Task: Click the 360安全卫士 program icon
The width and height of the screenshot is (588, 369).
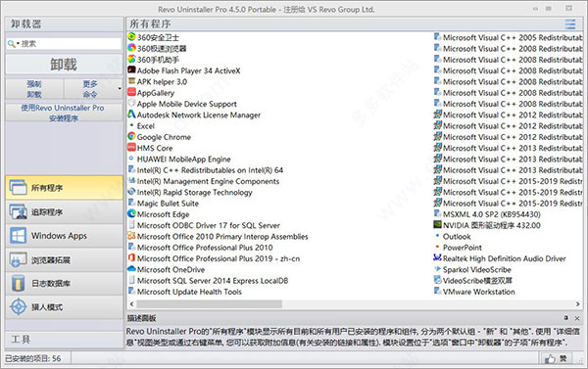Action: (131, 37)
